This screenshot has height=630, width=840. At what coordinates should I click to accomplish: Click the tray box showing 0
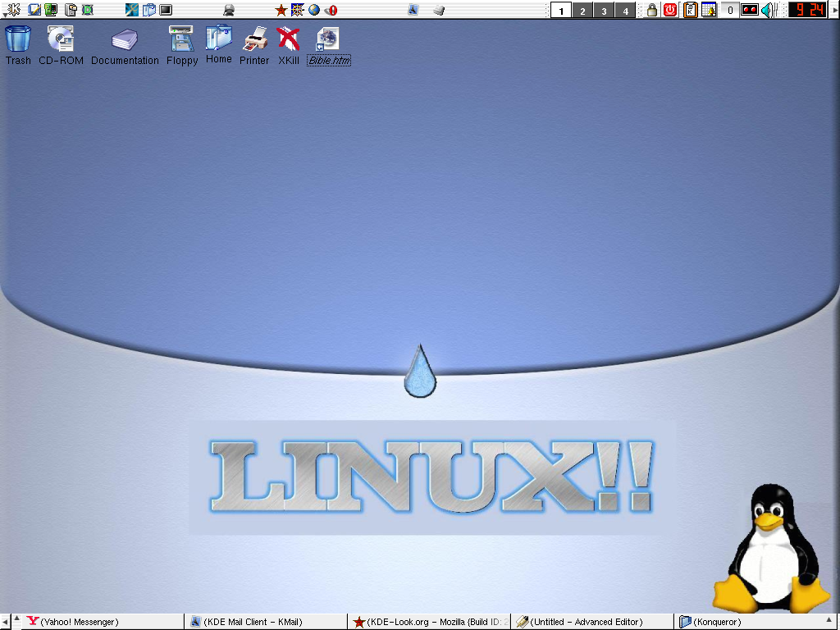click(x=729, y=10)
